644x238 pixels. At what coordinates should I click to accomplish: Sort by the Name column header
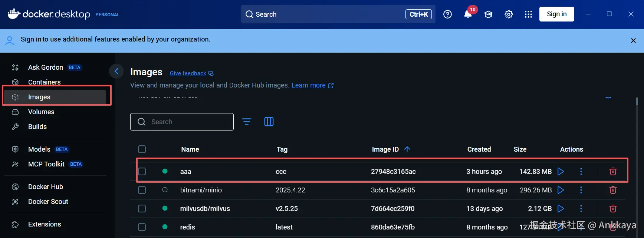[190, 149]
